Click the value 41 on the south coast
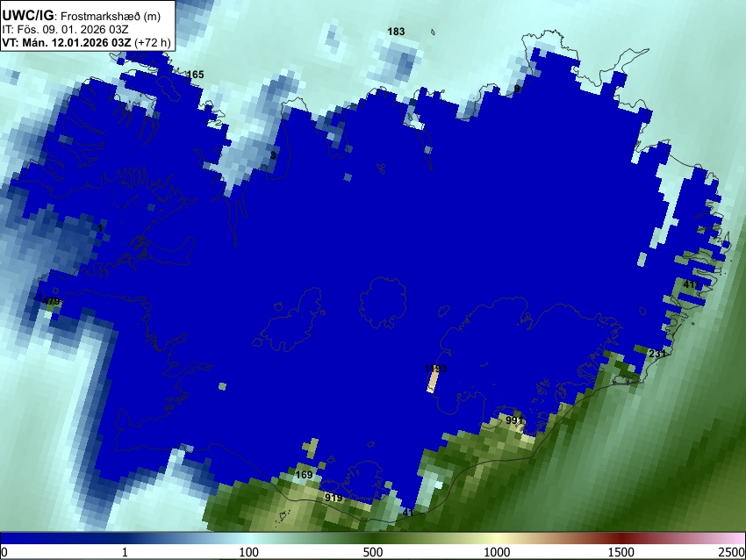Viewport: 746px width, 560px height. pos(408,513)
